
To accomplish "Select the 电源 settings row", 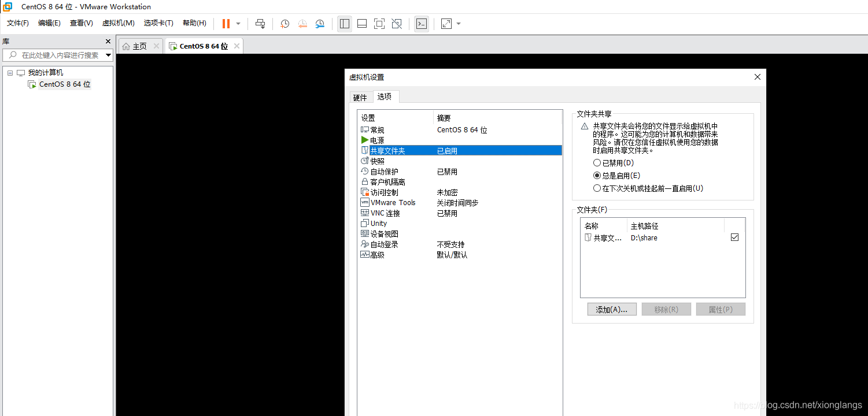I will pyautogui.click(x=460, y=140).
